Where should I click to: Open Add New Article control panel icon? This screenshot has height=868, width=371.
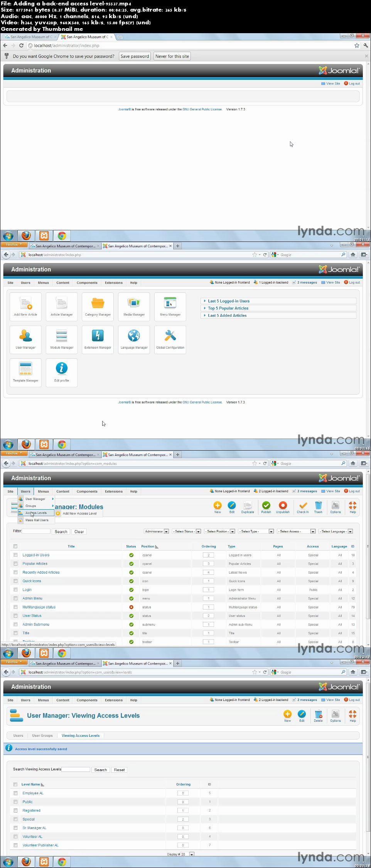25,307
